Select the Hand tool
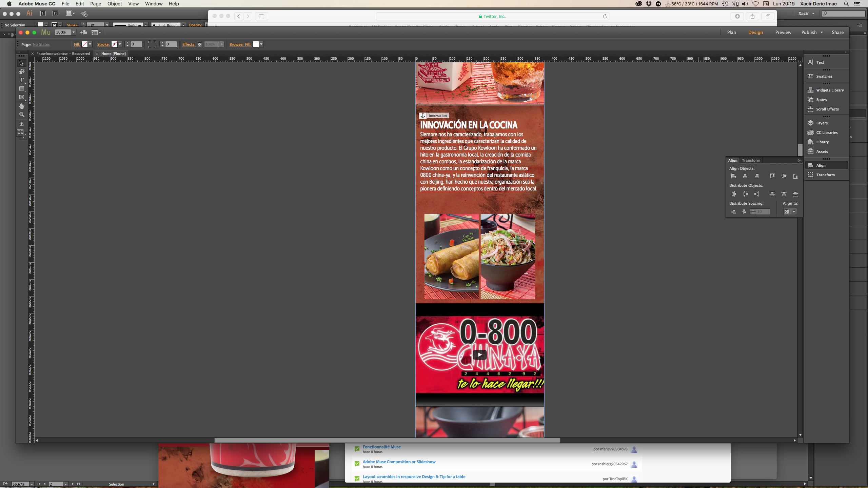The width and height of the screenshot is (868, 488). tap(22, 106)
